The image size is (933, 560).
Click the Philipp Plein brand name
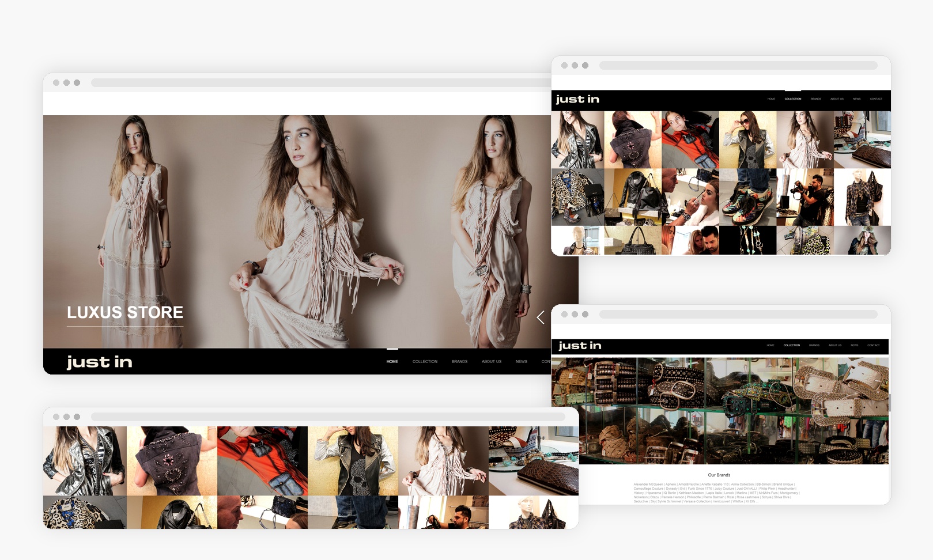point(767,489)
